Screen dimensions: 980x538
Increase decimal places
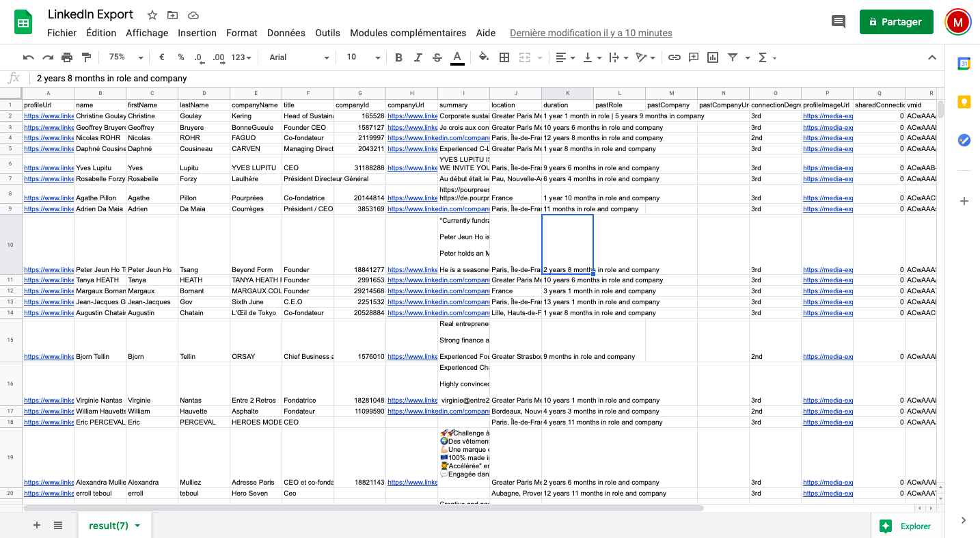click(x=219, y=57)
